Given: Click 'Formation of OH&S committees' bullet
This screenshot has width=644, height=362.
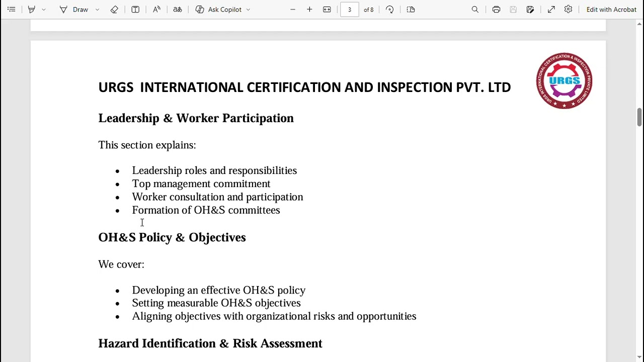Looking at the screenshot, I should [x=206, y=210].
